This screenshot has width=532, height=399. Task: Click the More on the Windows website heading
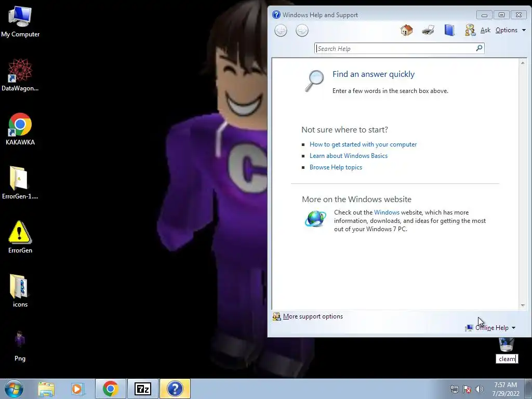pyautogui.click(x=356, y=199)
